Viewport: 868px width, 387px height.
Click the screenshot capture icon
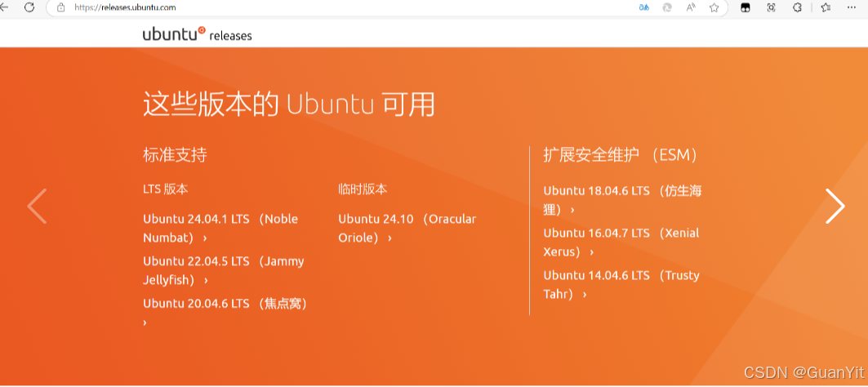click(x=771, y=7)
